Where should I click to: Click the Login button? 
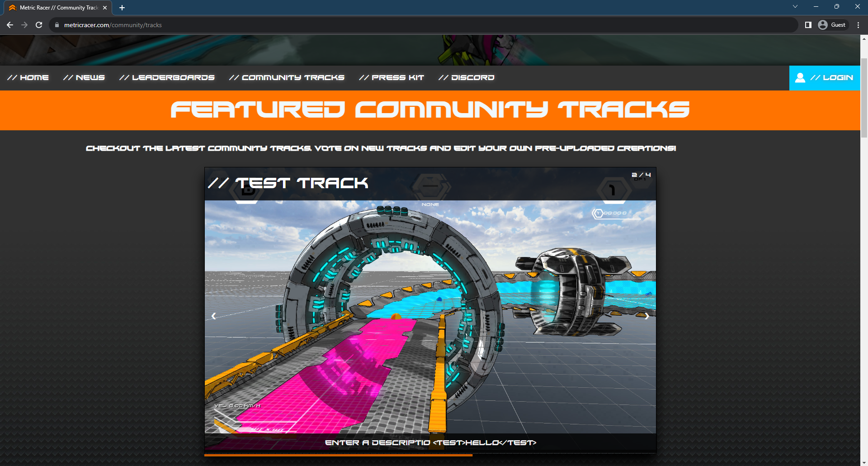tap(825, 78)
